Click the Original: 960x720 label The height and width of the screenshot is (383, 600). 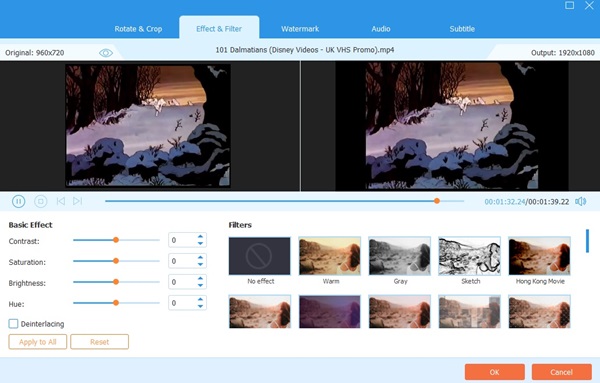pos(34,53)
